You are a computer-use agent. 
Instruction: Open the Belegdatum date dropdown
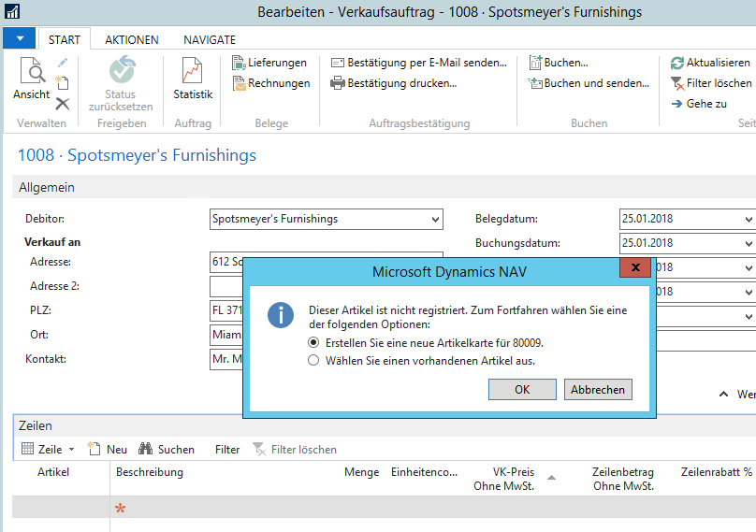click(x=749, y=220)
